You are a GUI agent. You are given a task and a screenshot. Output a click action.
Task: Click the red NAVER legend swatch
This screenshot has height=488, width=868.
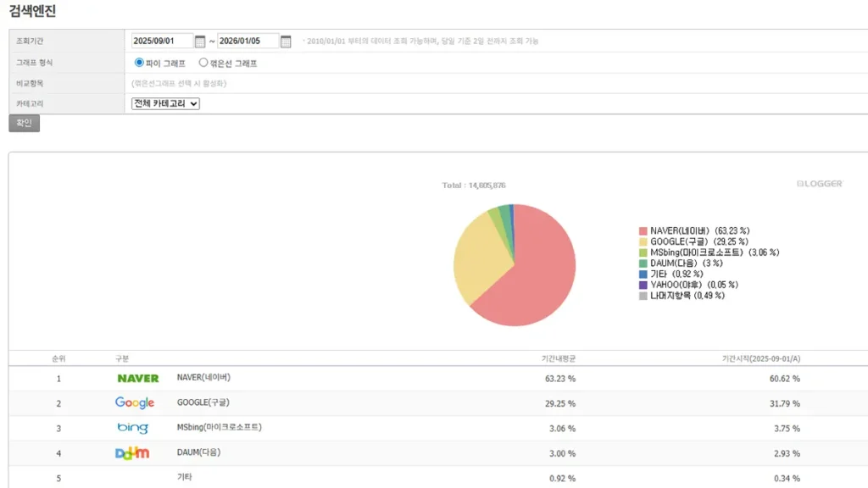(x=643, y=230)
